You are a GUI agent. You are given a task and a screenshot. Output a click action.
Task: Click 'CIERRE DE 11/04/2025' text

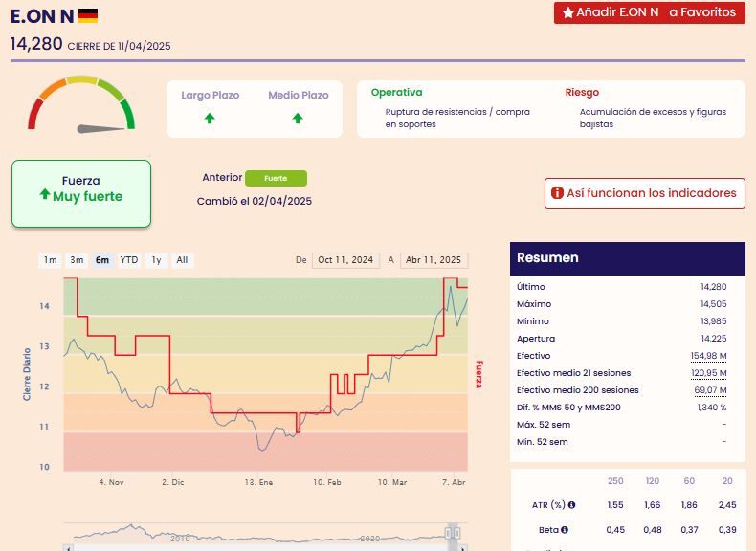pos(119,46)
